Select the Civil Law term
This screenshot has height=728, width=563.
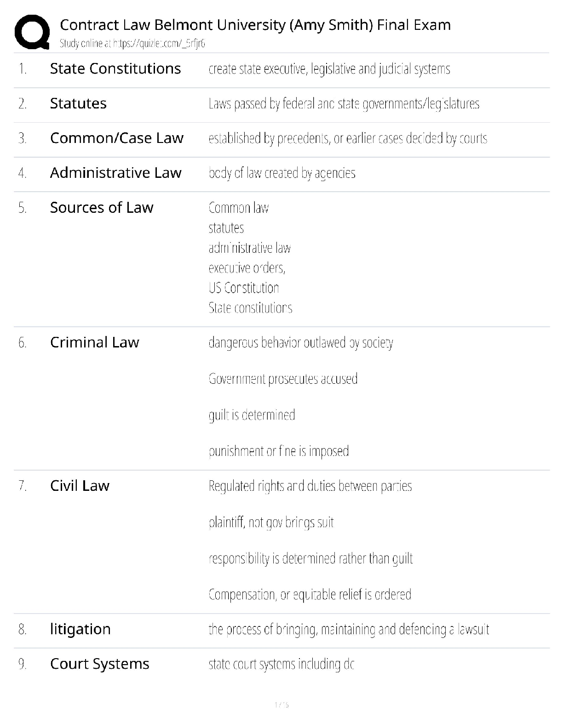point(80,486)
